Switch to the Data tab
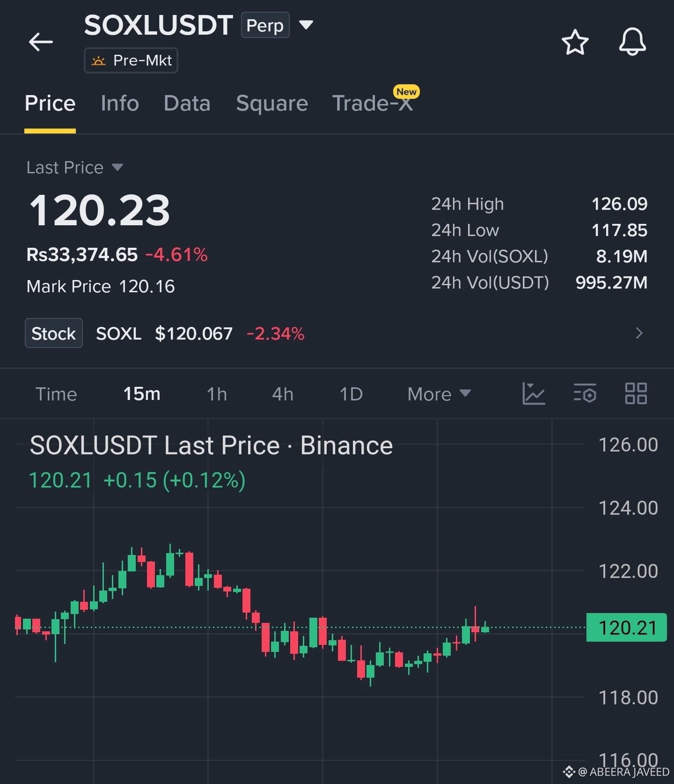Screen dimensions: 674x784 tap(187, 104)
